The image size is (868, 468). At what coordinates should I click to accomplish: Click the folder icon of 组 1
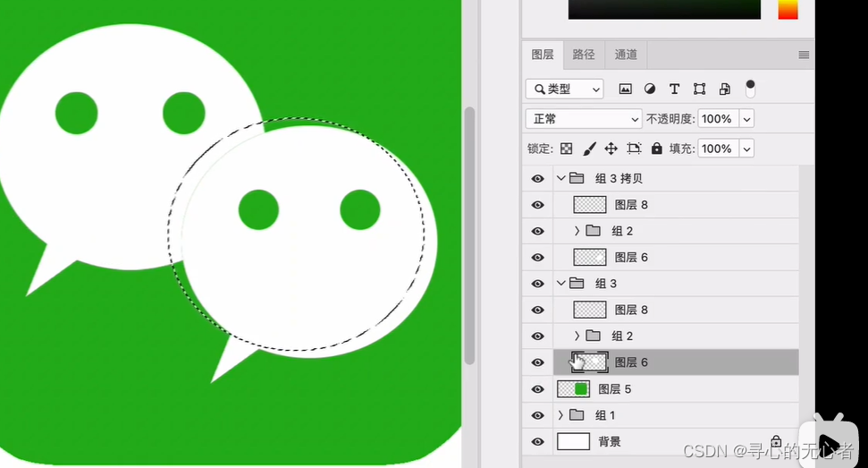pyautogui.click(x=577, y=415)
